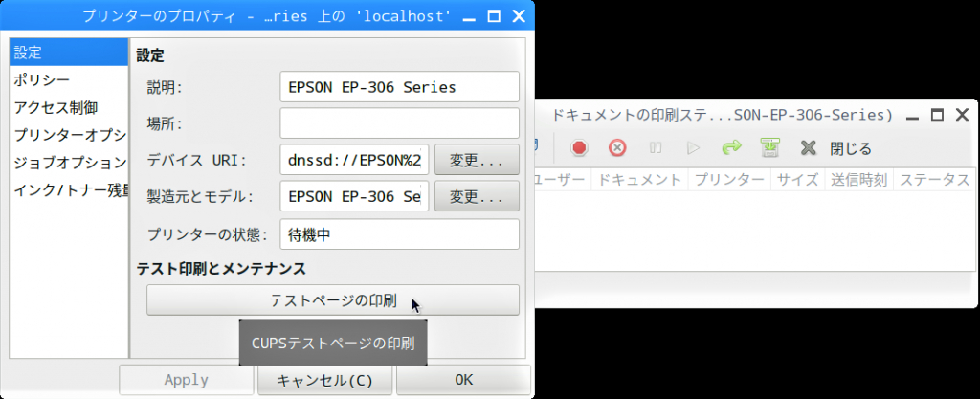
Task: Click the grayed resume play icon
Action: 693,148
